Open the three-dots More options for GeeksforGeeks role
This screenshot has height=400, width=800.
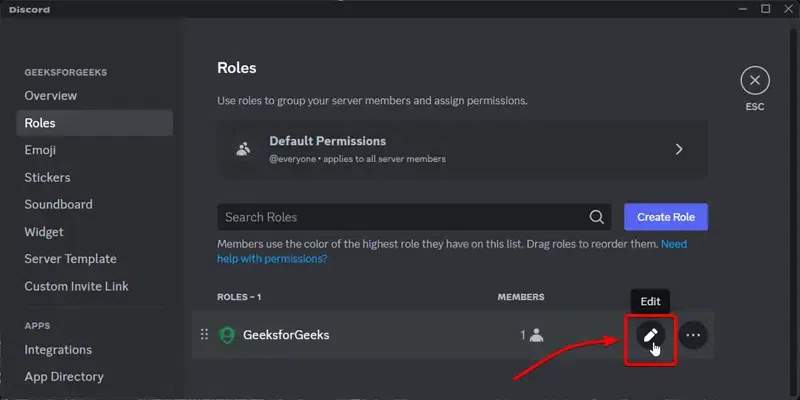pyautogui.click(x=693, y=335)
